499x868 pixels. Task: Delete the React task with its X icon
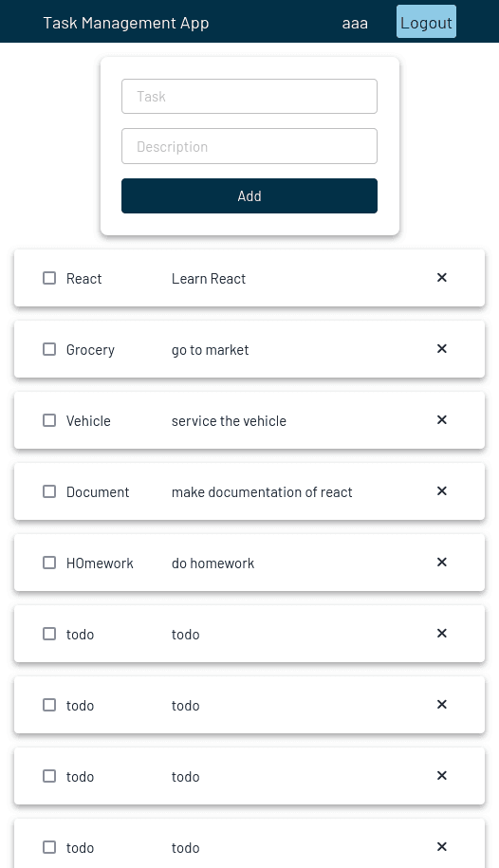pos(441,277)
